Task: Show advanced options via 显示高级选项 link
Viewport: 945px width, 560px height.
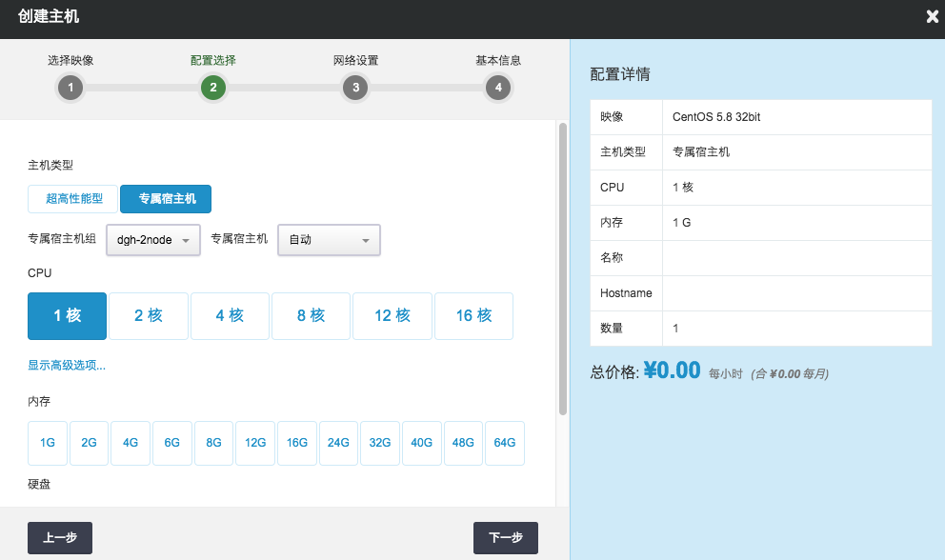Action: click(67, 366)
